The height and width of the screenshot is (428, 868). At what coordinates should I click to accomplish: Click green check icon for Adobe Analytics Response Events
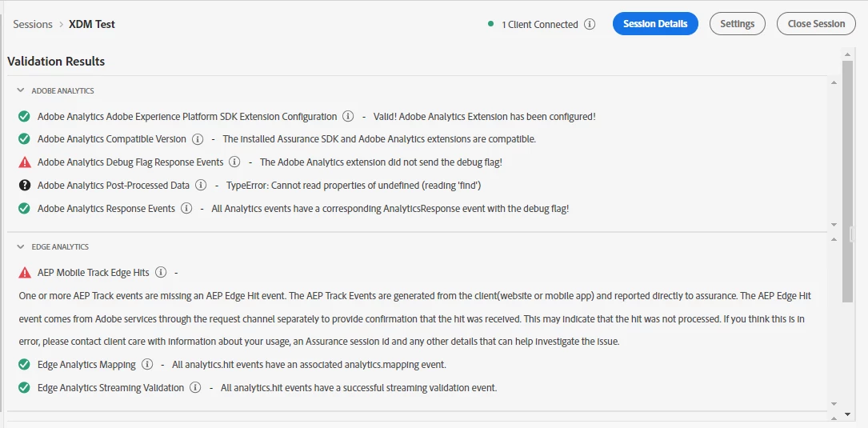24,209
